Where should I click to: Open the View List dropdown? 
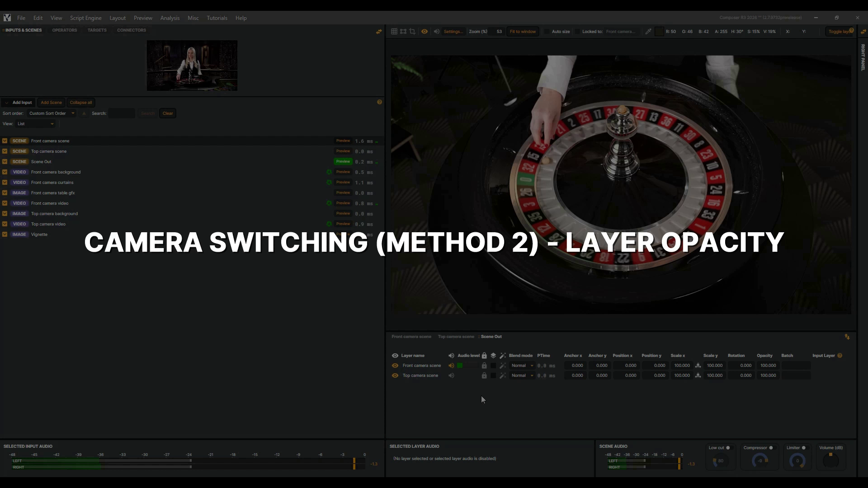[35, 124]
